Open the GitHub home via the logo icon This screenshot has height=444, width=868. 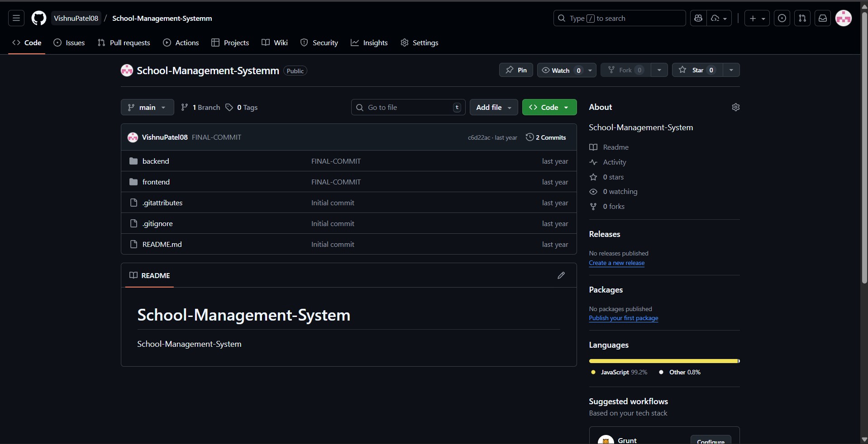coord(38,18)
